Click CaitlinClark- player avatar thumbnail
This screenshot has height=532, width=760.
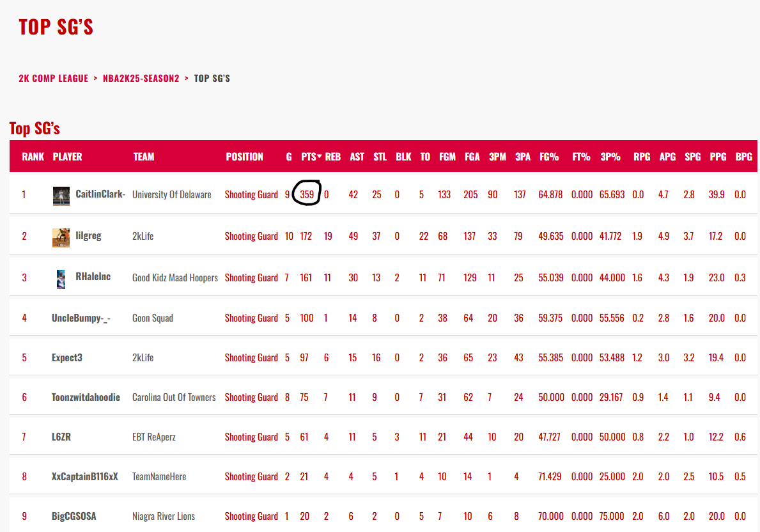[x=61, y=196]
